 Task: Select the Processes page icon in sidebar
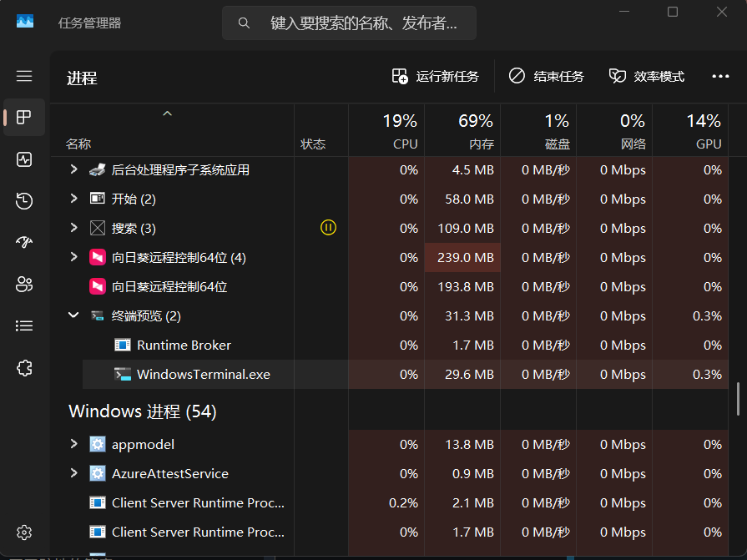24,117
